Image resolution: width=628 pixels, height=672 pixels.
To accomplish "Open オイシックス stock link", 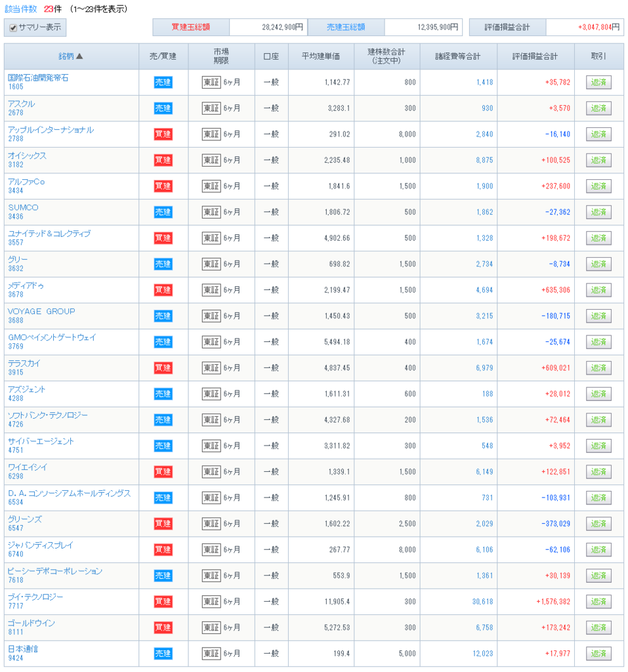I will 27,156.
